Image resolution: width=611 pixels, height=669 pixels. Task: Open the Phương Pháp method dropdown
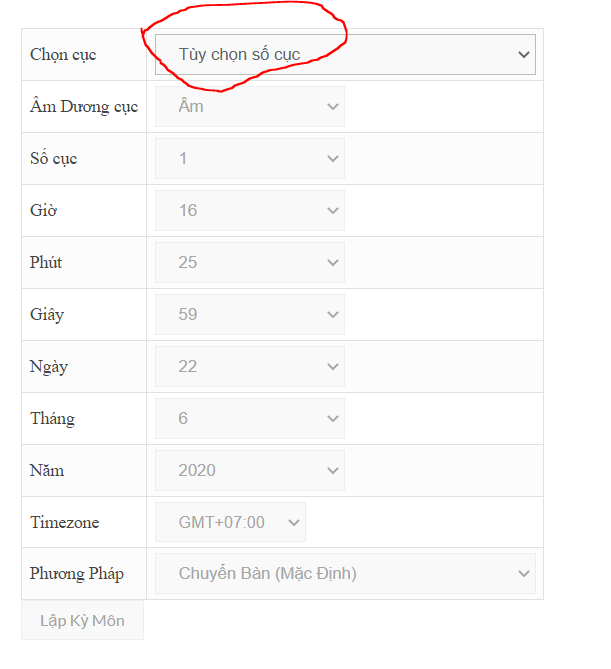[345, 574]
